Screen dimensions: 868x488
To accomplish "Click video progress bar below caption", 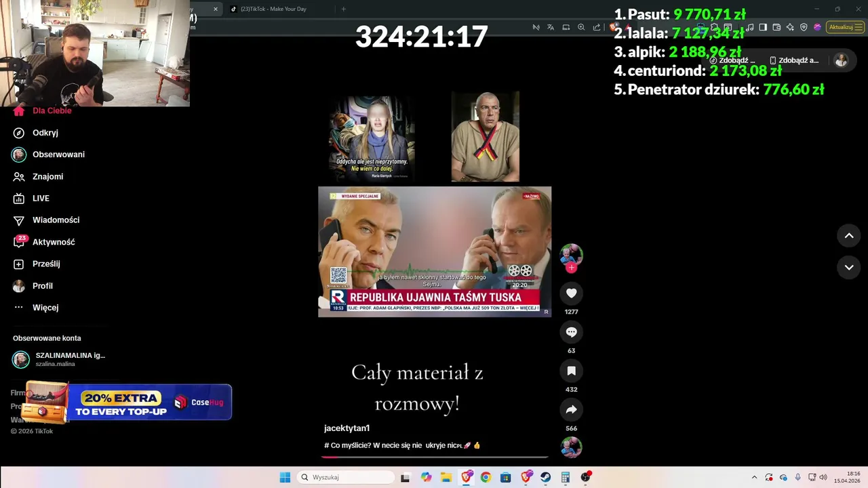I will click(435, 457).
